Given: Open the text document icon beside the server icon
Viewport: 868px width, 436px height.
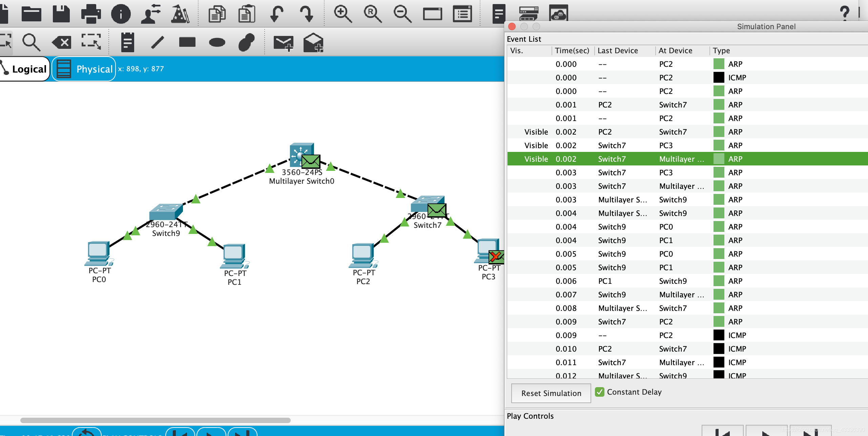Looking at the screenshot, I should pos(499,14).
